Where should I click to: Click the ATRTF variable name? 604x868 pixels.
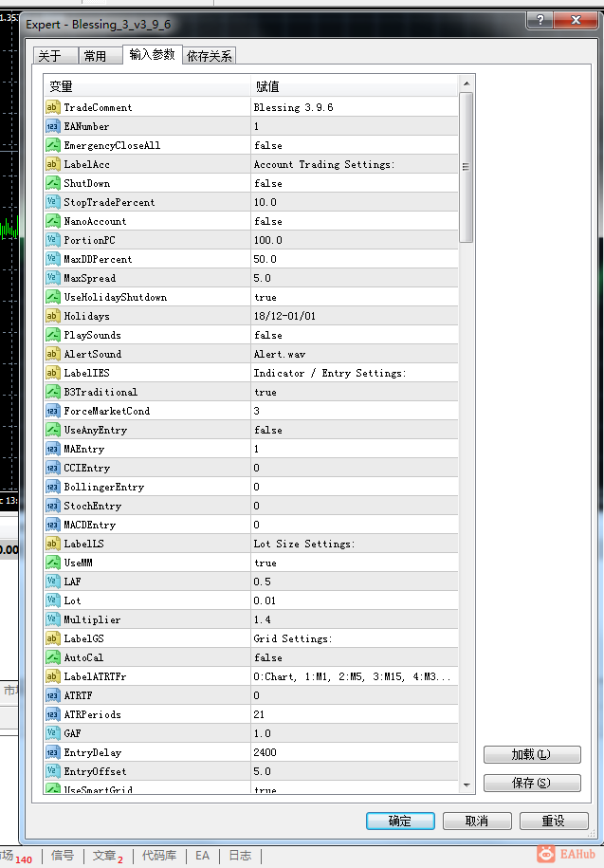click(x=78, y=695)
